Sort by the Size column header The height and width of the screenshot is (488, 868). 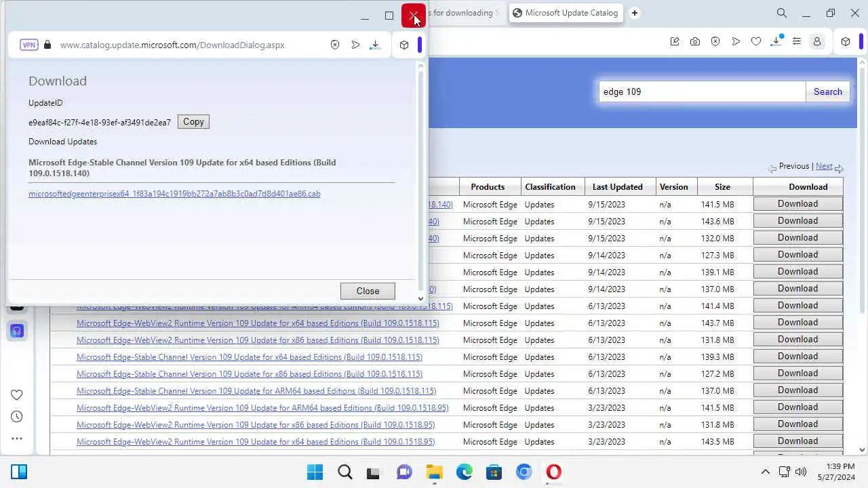click(x=722, y=187)
